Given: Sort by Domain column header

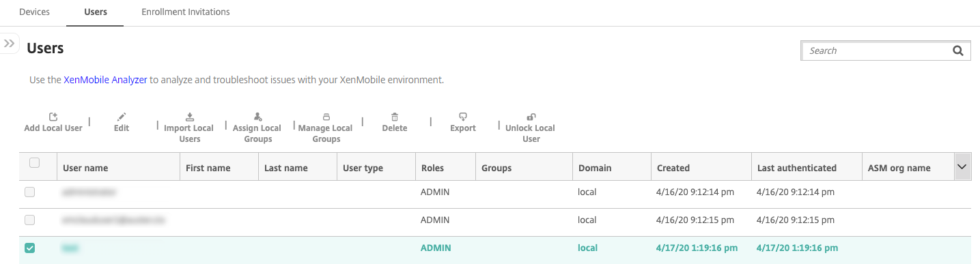Looking at the screenshot, I should pyautogui.click(x=595, y=168).
